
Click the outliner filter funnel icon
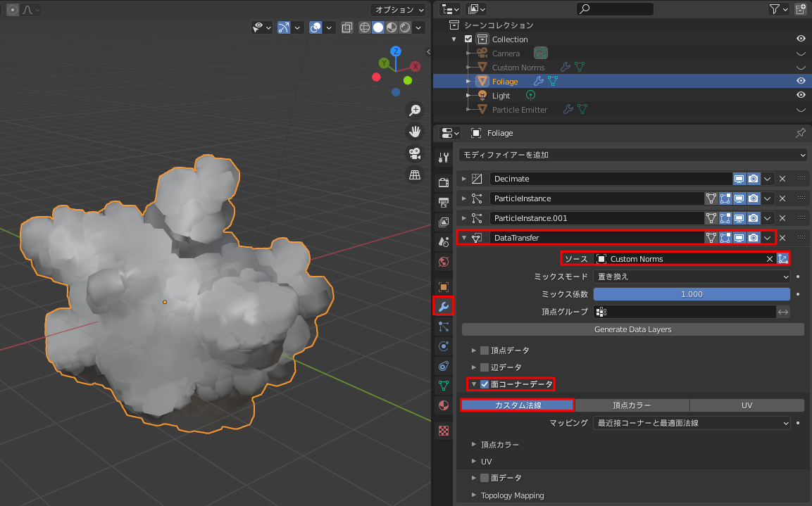pyautogui.click(x=774, y=8)
